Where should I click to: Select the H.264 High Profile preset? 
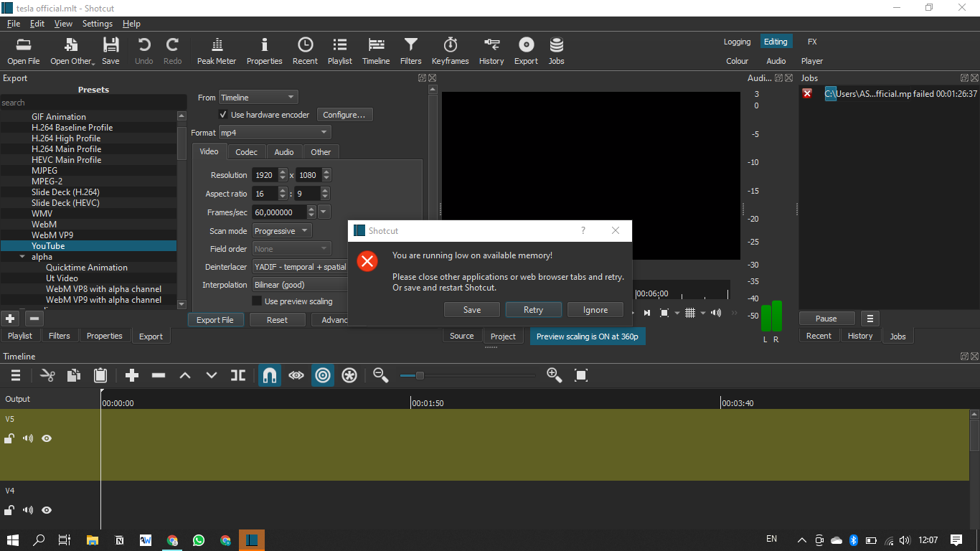[x=66, y=138]
